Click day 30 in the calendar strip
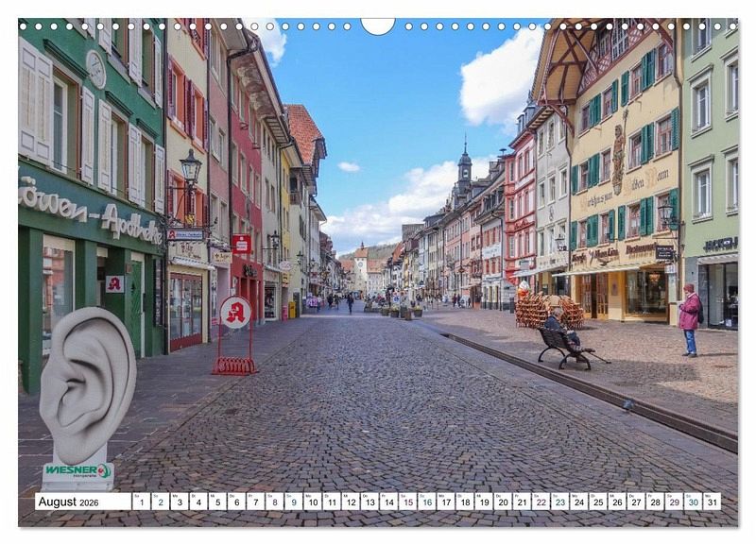Viewport: 756px width, 545px height. pyautogui.click(x=693, y=502)
